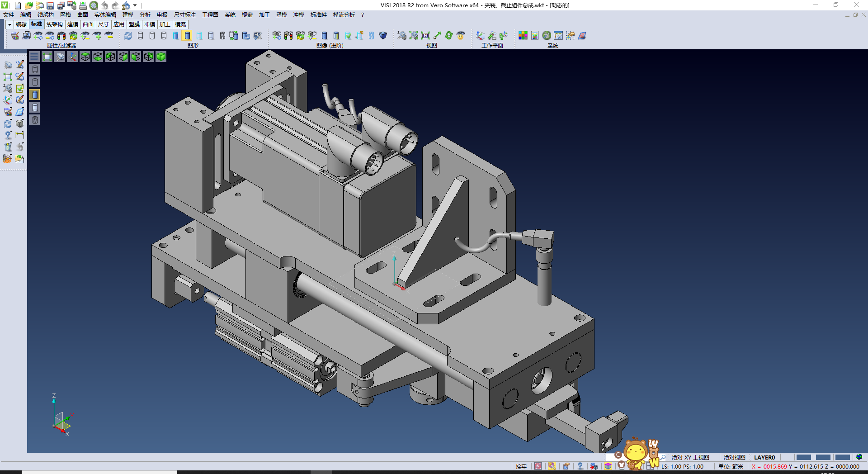The height and width of the screenshot is (474, 868).
Task: Open the color palette grid icon
Action: (523, 35)
